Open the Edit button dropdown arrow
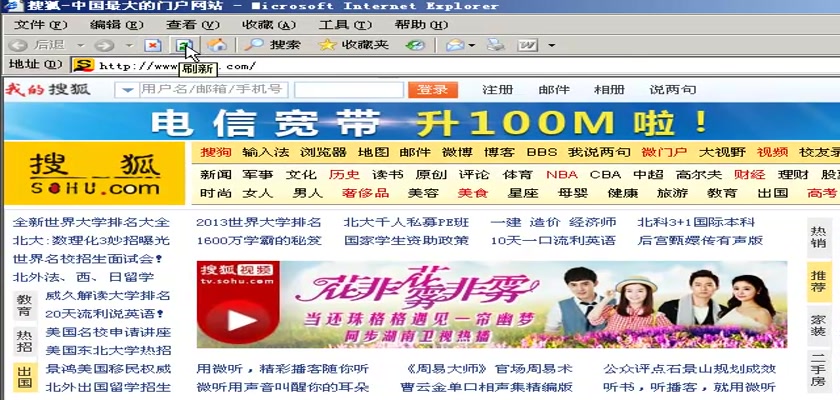The width and height of the screenshot is (840, 400). click(x=551, y=46)
